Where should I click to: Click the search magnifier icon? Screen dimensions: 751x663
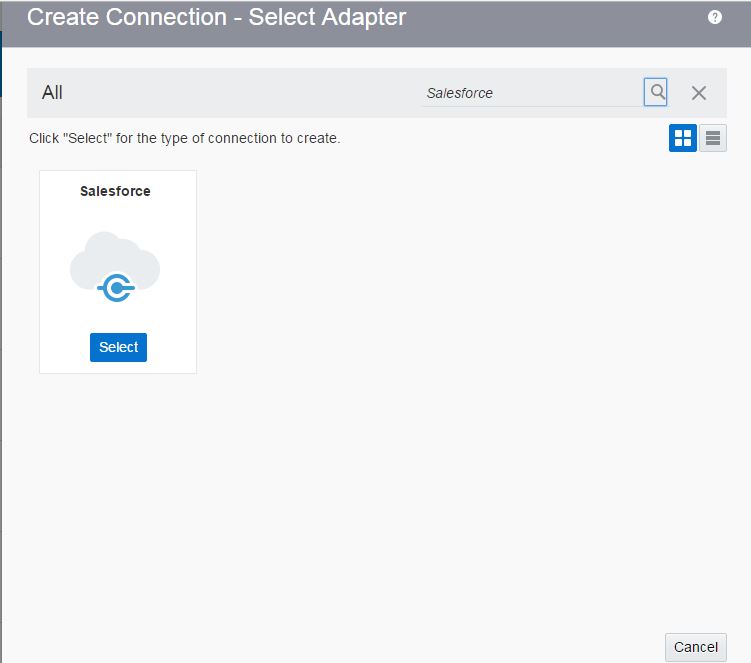click(655, 92)
